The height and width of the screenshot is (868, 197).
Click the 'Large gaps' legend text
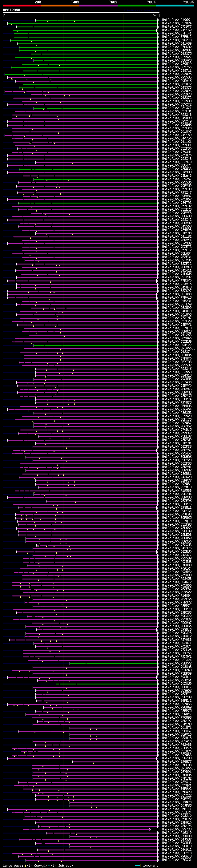click(x=13, y=865)
